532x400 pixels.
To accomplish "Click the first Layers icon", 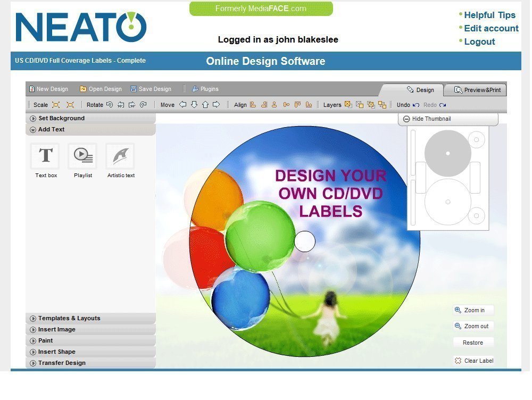I will point(348,105).
